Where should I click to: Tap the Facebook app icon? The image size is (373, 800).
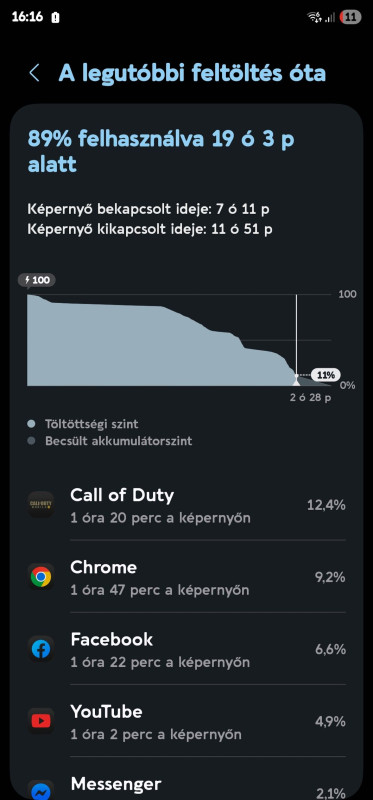tap(41, 649)
